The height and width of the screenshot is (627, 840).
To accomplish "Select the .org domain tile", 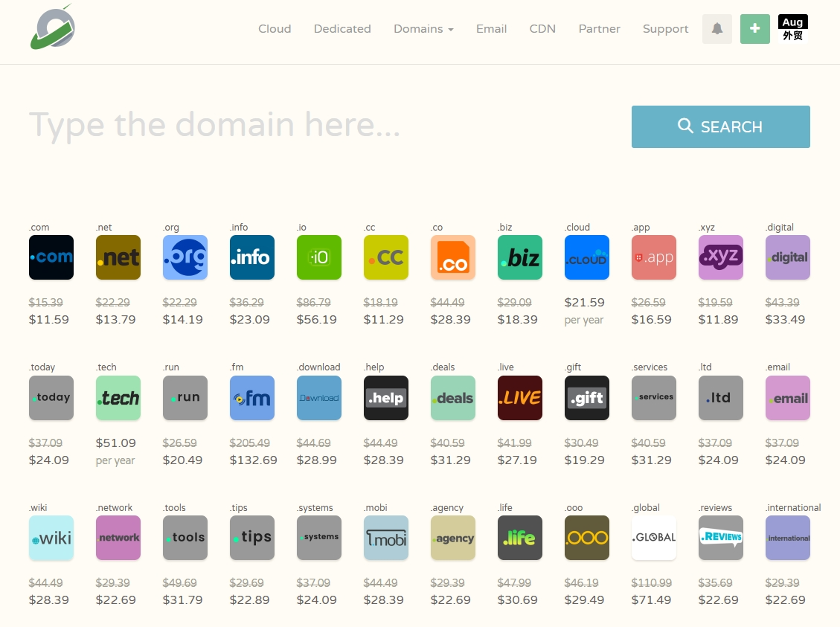I will 185,257.
